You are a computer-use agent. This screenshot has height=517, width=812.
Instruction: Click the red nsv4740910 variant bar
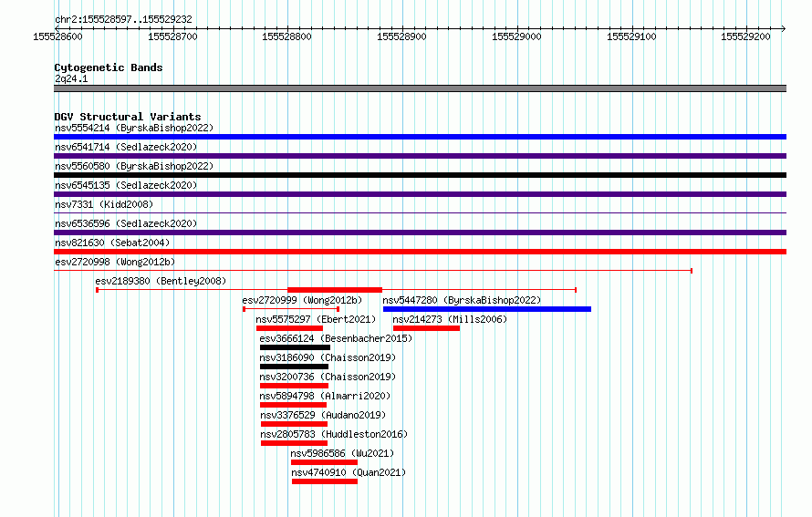(x=325, y=481)
